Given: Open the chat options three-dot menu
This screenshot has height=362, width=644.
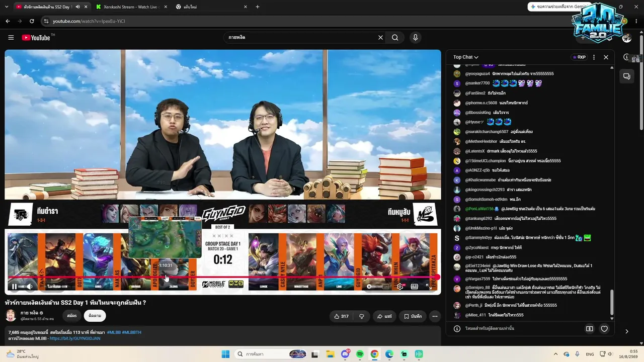Looking at the screenshot, I should click(594, 57).
